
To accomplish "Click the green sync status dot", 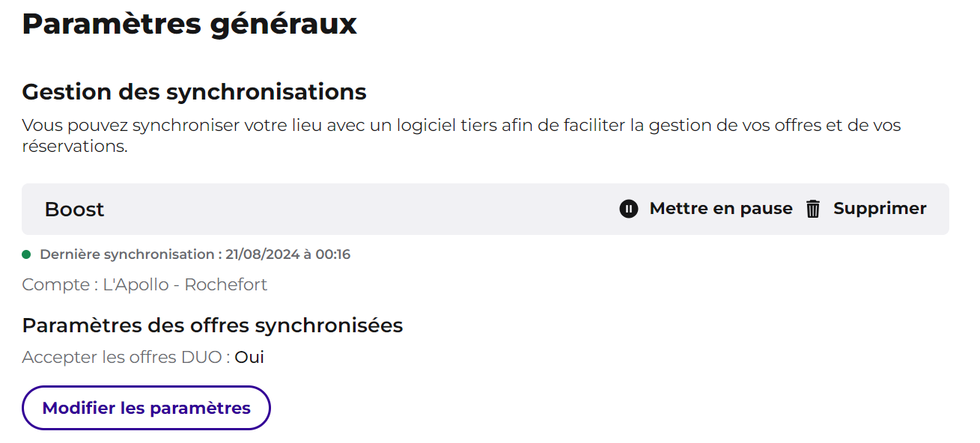I will [26, 254].
